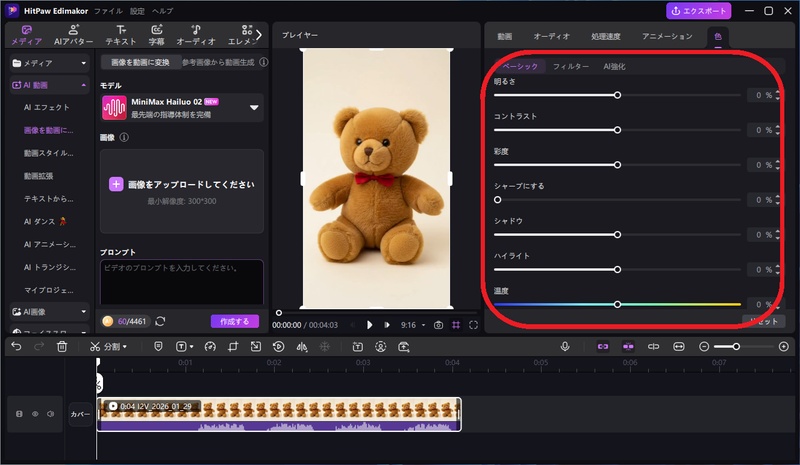Image resolution: width=800 pixels, height=465 pixels.
Task: Click the 作成する generate button
Action: (235, 321)
